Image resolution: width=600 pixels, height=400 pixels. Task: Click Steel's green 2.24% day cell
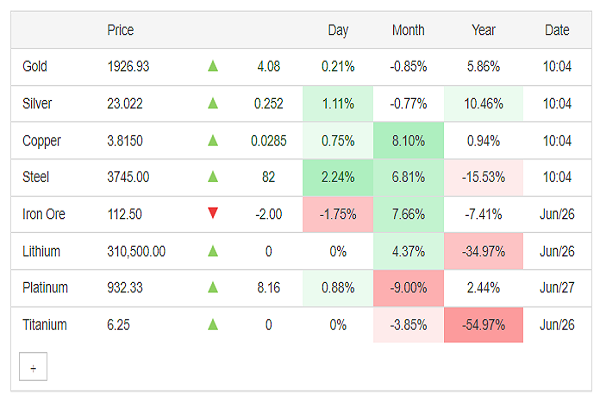338,178
